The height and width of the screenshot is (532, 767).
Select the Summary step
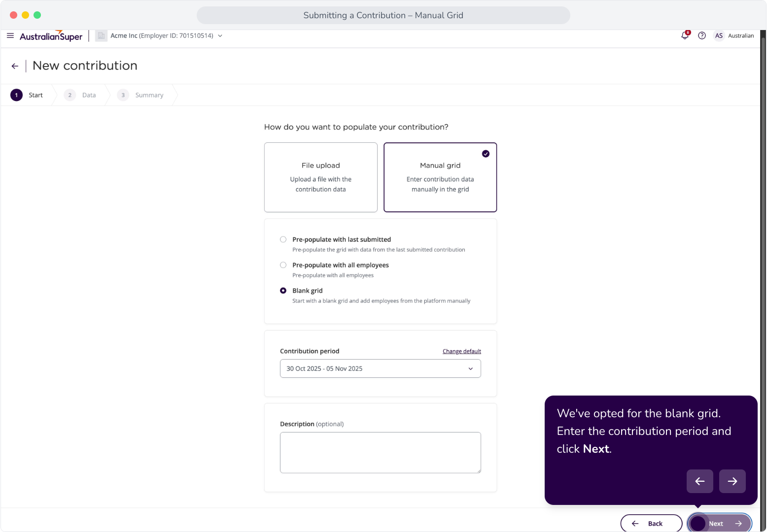click(140, 95)
